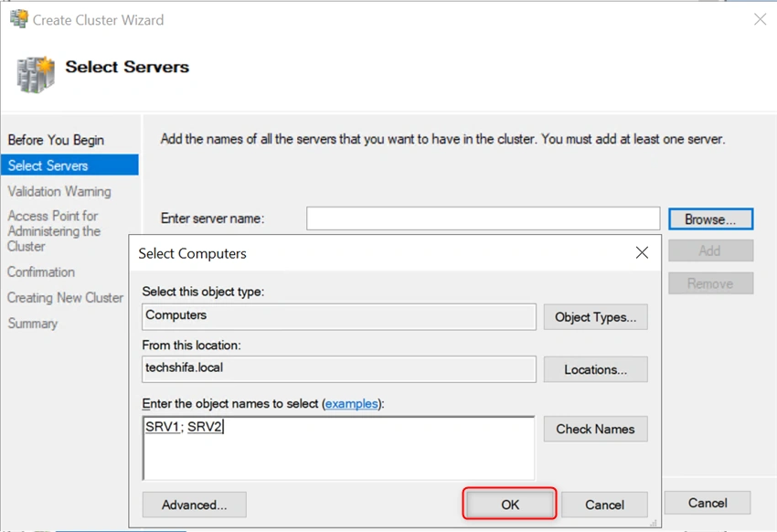
Task: Select Validation Warning step
Action: point(59,191)
